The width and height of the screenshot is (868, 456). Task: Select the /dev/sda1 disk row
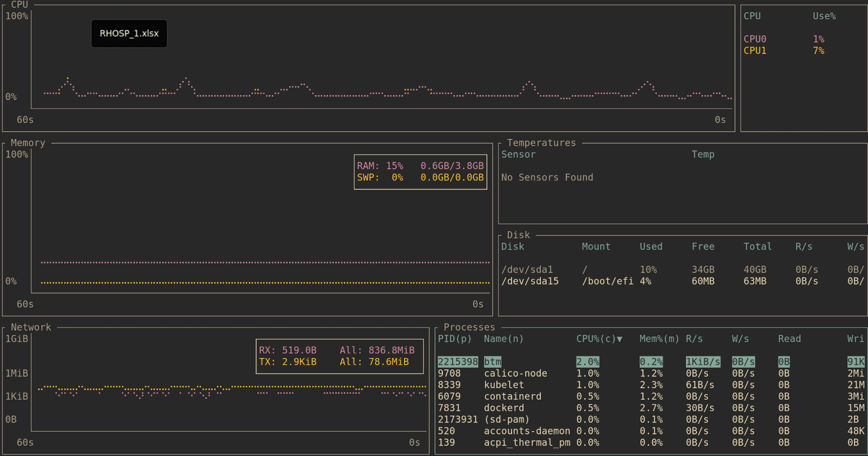click(527, 269)
